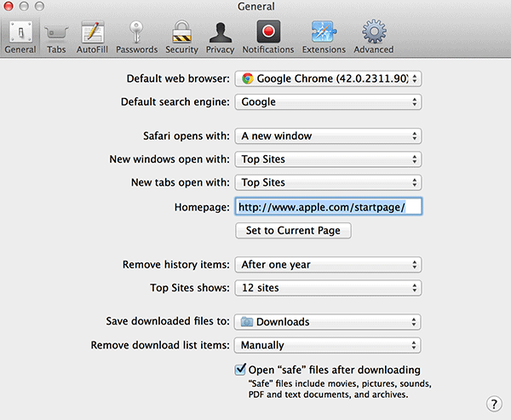Change the New windows open with option
511x420 pixels.
tap(329, 159)
